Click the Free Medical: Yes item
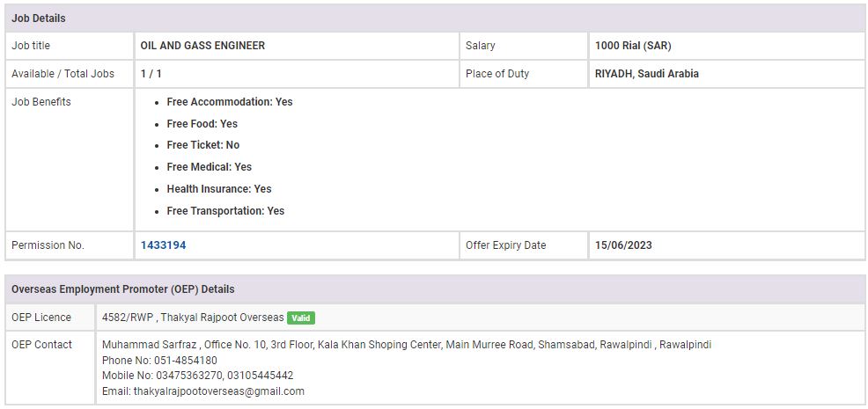Viewport: 868px width, 409px height. pyautogui.click(x=209, y=167)
